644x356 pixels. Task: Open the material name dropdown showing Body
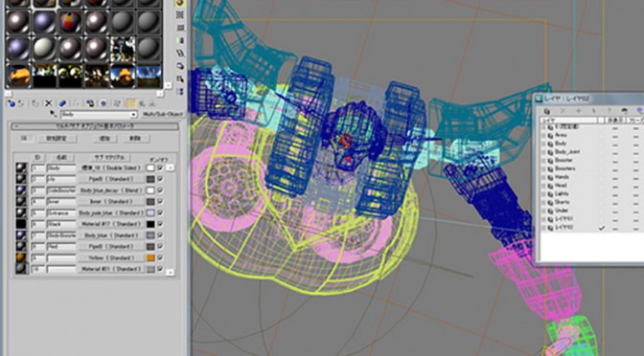[99, 115]
